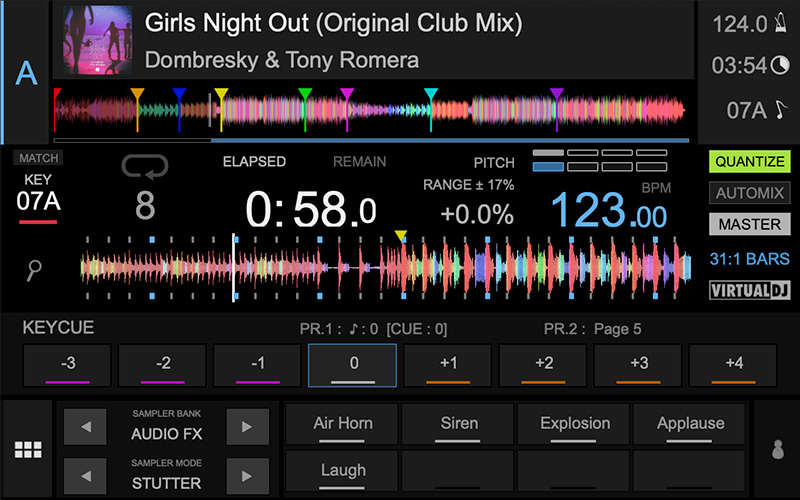Switch to REMAIN time display

359,162
